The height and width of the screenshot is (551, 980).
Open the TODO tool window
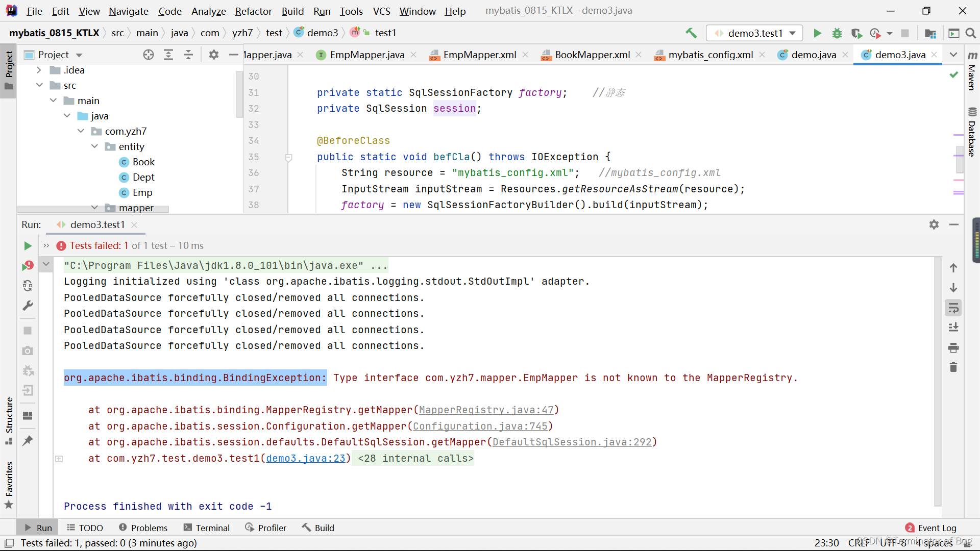coord(85,528)
